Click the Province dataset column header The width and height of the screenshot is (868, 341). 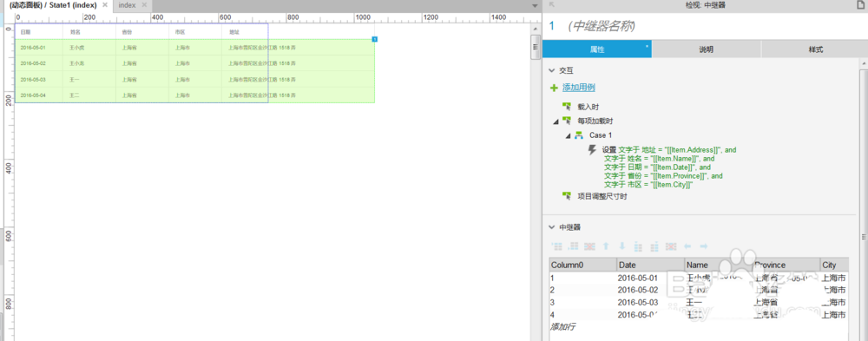click(786, 266)
